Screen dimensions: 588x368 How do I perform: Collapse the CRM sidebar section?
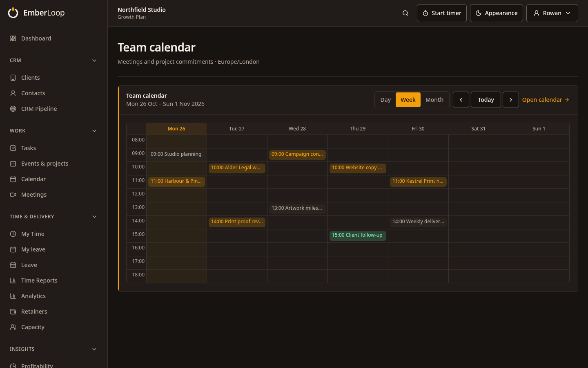[x=94, y=61]
